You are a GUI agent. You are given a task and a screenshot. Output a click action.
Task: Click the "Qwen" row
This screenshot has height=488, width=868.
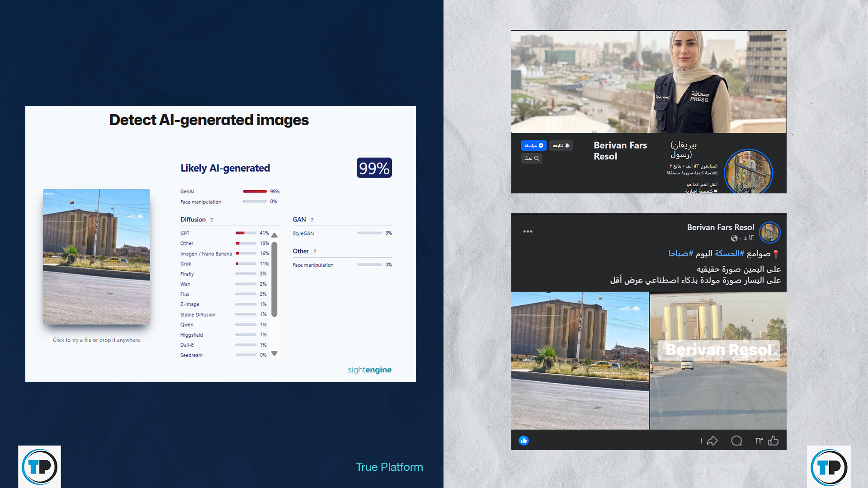(x=224, y=325)
